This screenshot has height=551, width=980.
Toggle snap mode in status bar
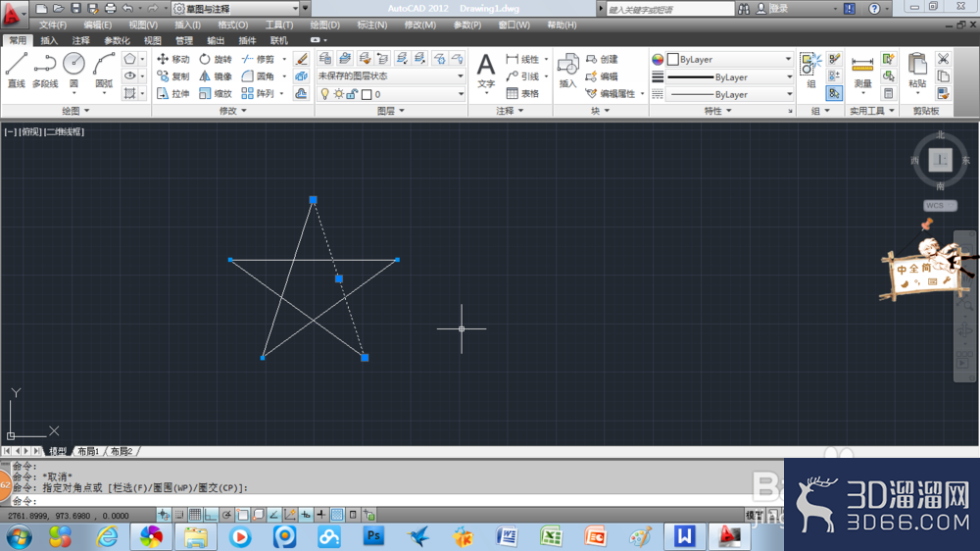[179, 515]
